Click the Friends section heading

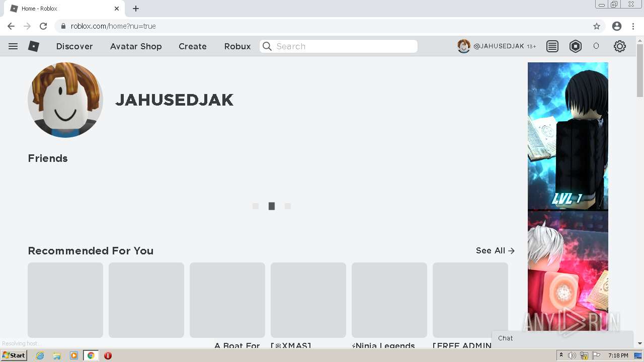pyautogui.click(x=48, y=158)
